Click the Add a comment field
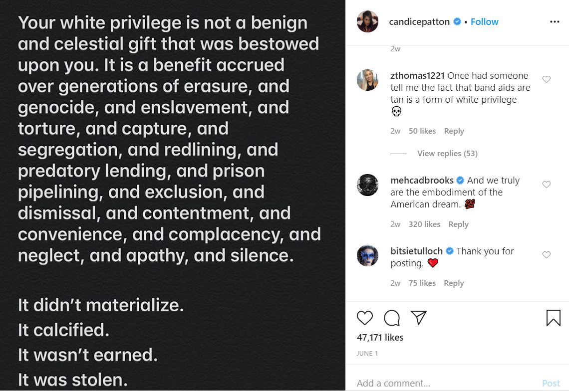 (444, 383)
